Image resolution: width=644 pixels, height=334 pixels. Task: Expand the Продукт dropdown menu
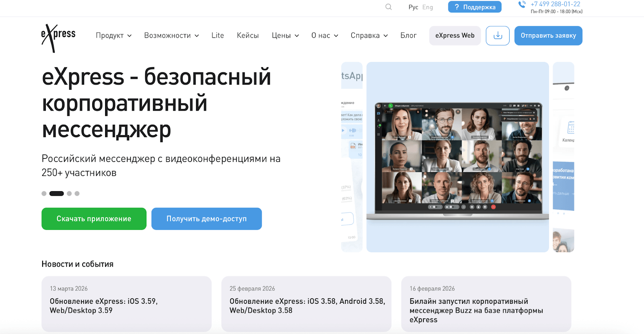pos(114,35)
